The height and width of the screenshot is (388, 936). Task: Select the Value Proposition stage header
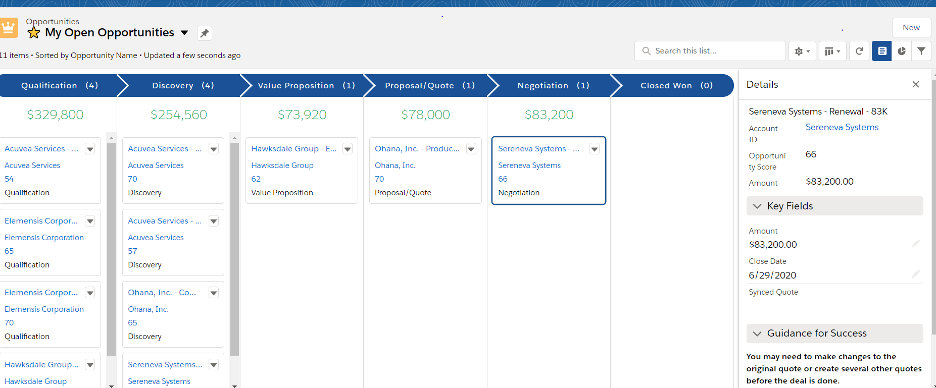pyautogui.click(x=306, y=85)
